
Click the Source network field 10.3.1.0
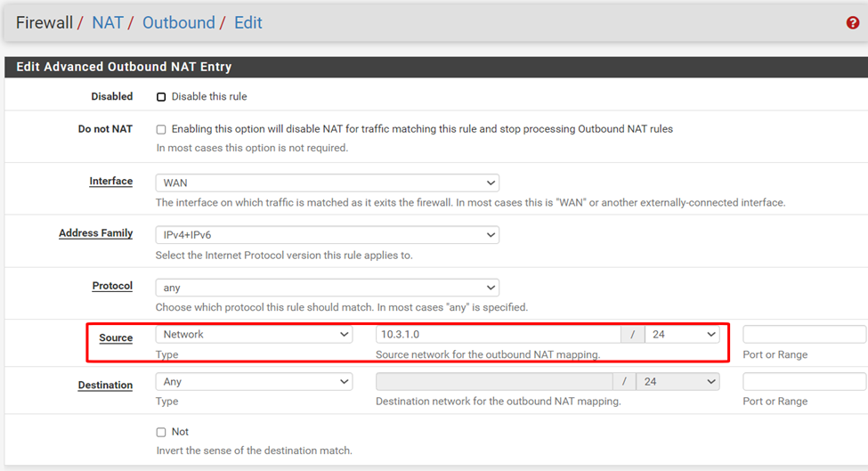(x=498, y=335)
